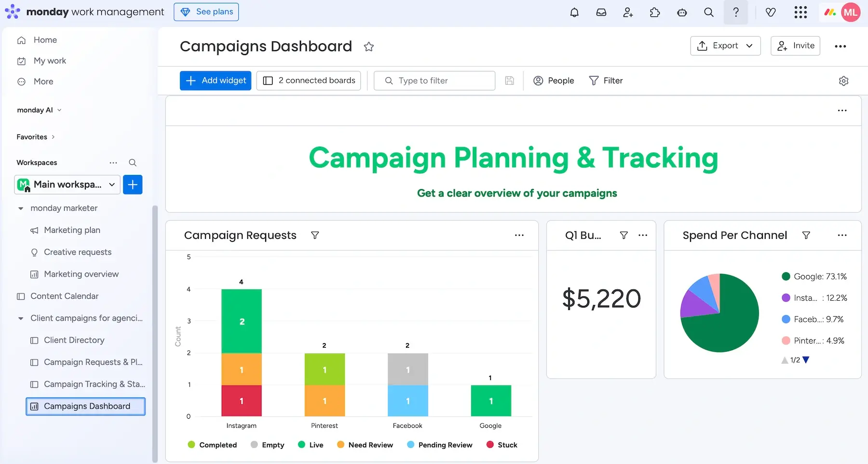
Task: Toggle the Live legend series
Action: 311,445
